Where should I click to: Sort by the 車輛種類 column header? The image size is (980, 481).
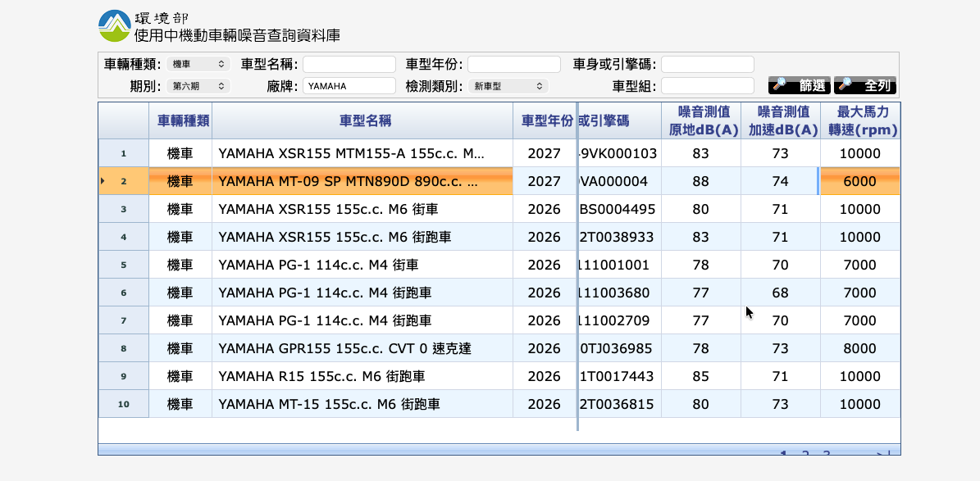coord(180,120)
